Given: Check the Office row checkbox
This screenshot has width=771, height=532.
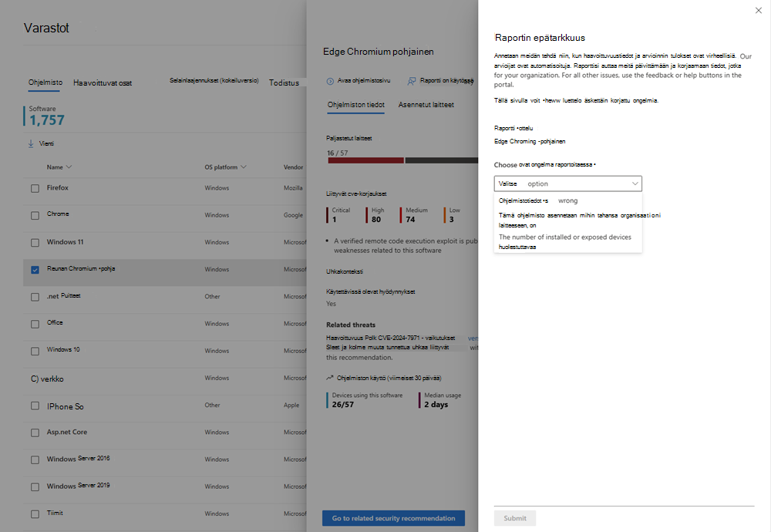Looking at the screenshot, I should pyautogui.click(x=35, y=324).
